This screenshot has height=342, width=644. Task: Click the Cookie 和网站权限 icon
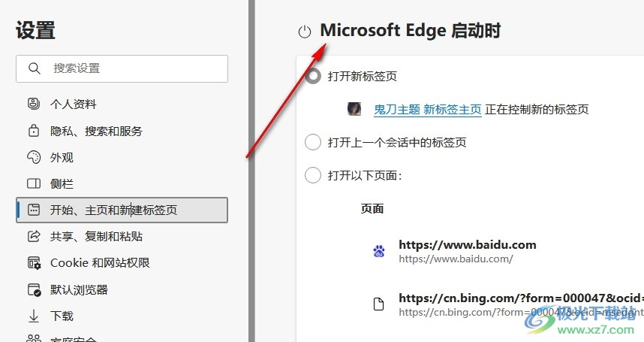(33, 262)
